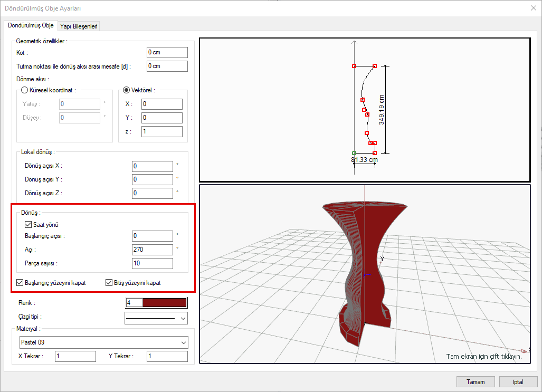Focus the Parça sayısı field
This screenshot has width=542, height=392.
pos(153,263)
